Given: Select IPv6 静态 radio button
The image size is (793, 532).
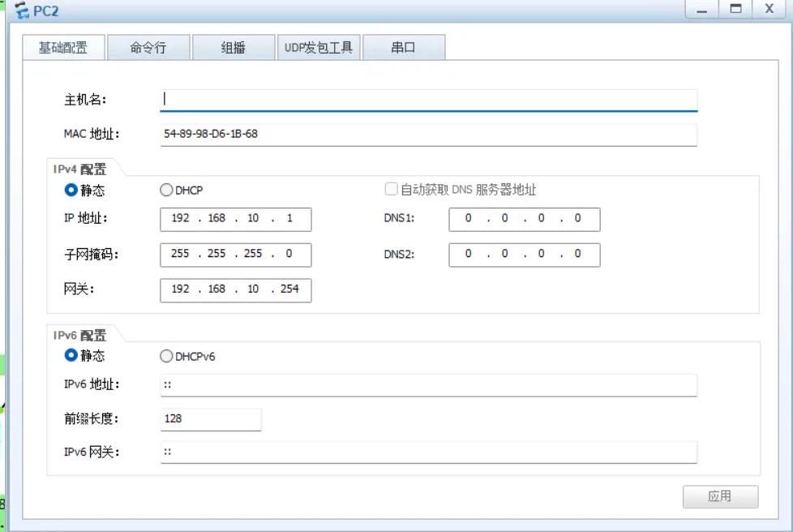Looking at the screenshot, I should [71, 355].
